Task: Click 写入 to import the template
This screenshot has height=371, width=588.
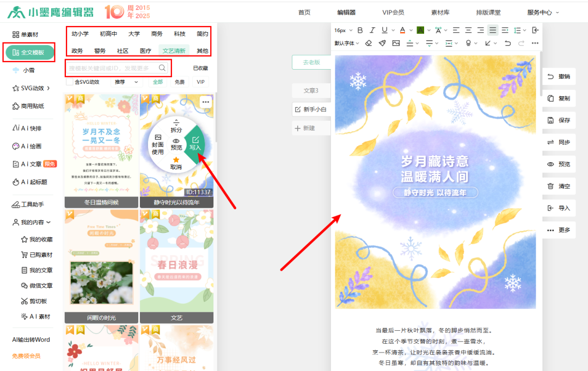Action: click(195, 144)
